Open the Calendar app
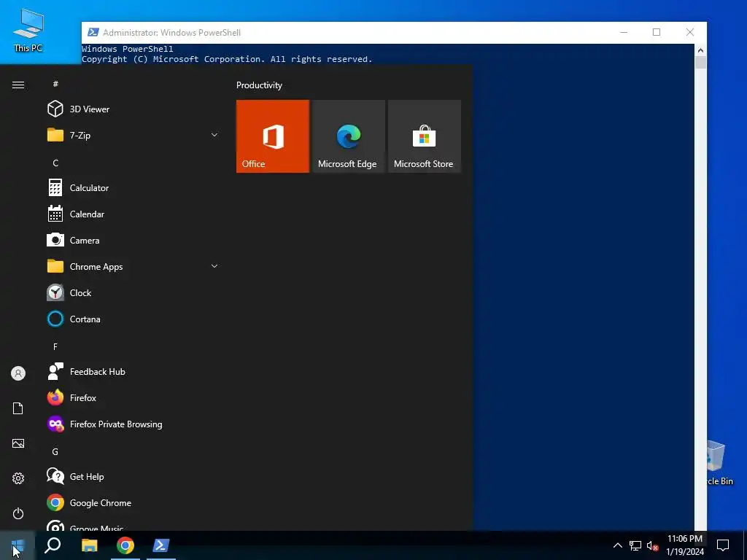This screenshot has width=747, height=560. click(x=133, y=214)
